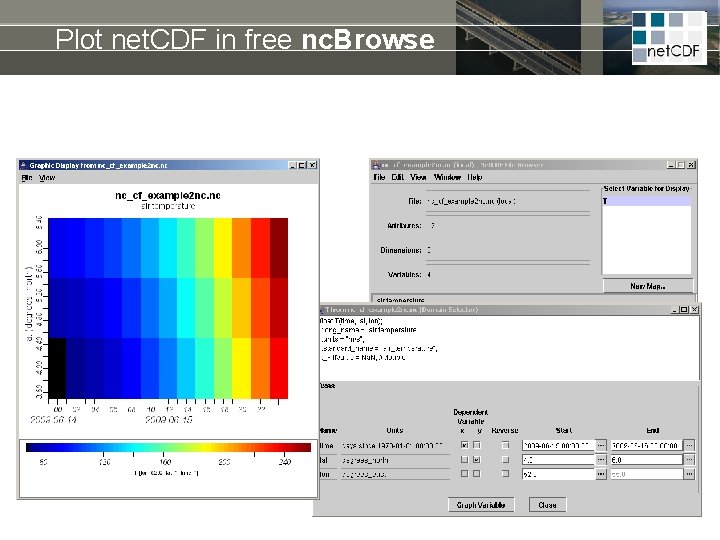Minimize the Graphic Display window
This screenshot has height=540, width=720.
(x=292, y=165)
